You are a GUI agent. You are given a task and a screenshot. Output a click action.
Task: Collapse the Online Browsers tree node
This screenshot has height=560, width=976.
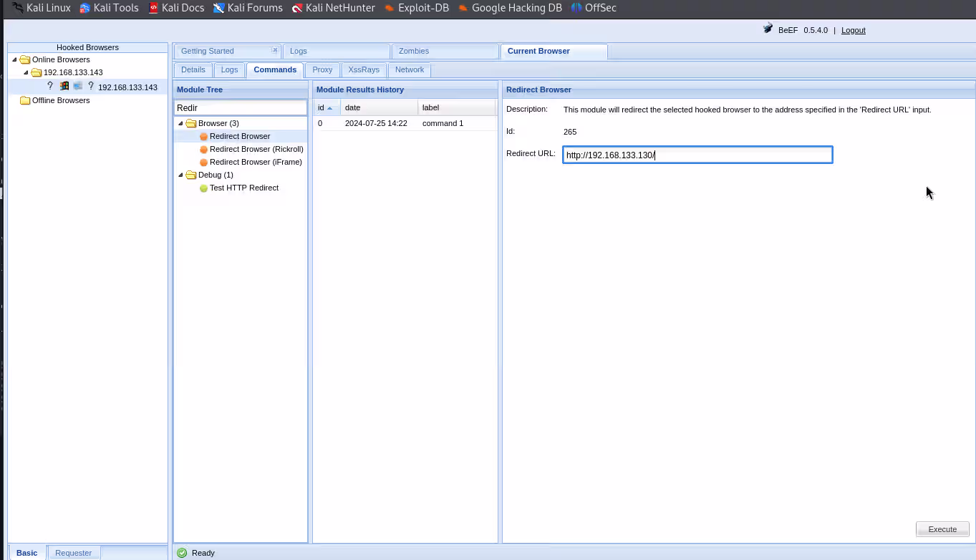tap(14, 59)
